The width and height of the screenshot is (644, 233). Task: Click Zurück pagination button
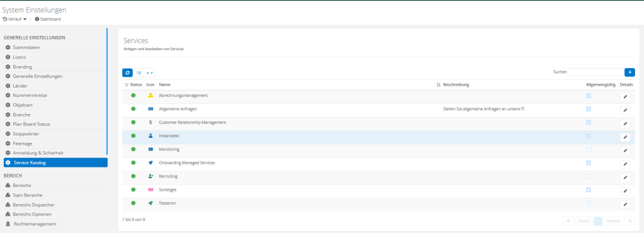(584, 220)
